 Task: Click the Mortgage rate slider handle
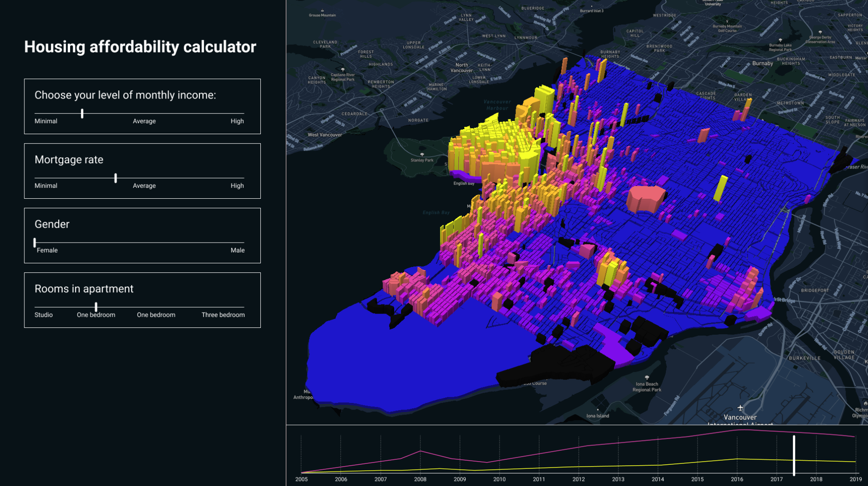point(116,178)
